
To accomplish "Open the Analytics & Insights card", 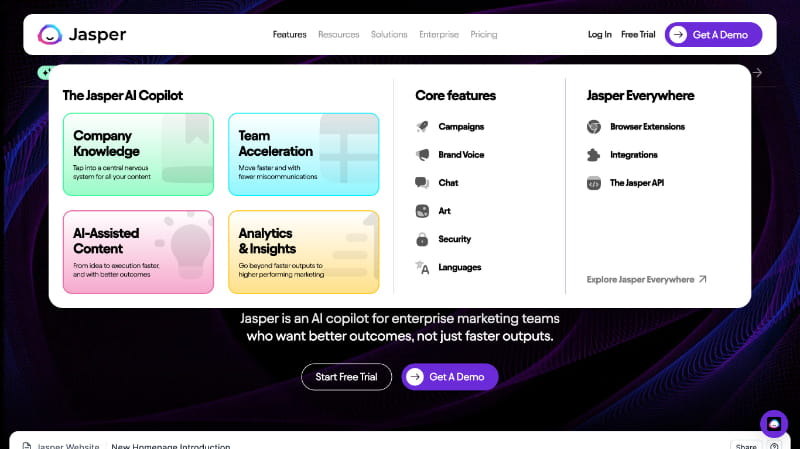I will click(304, 252).
